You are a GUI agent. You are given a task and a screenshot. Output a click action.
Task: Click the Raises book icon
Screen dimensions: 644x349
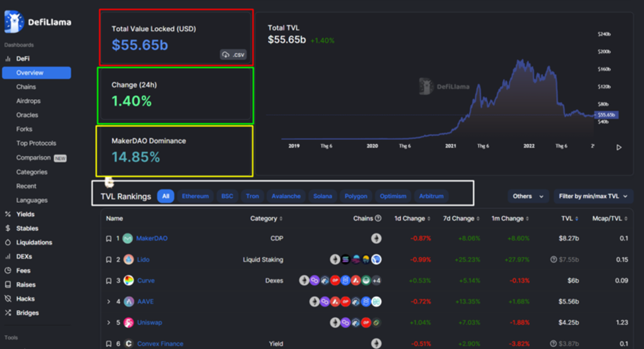[x=8, y=284]
